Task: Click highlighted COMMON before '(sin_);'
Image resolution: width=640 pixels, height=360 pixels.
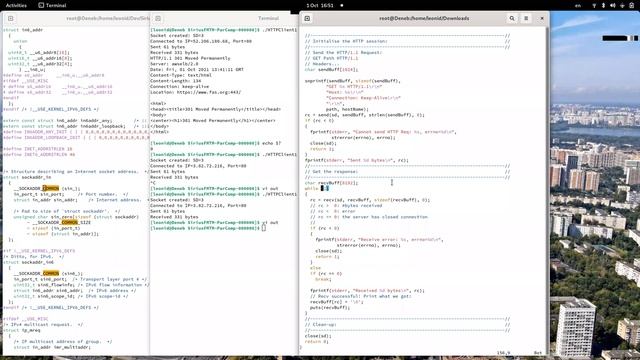Action: (x=51, y=189)
